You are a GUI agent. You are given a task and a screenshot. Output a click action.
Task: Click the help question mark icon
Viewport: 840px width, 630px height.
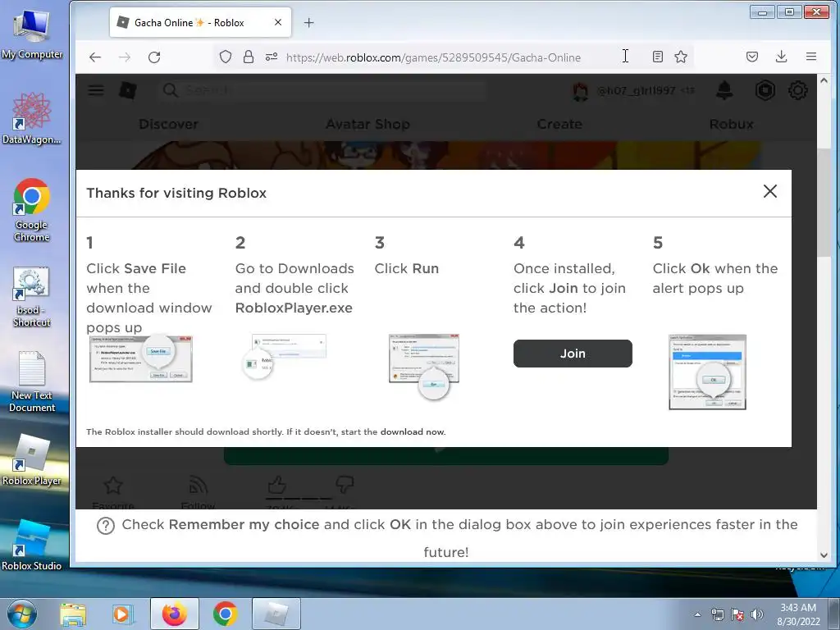pos(106,526)
